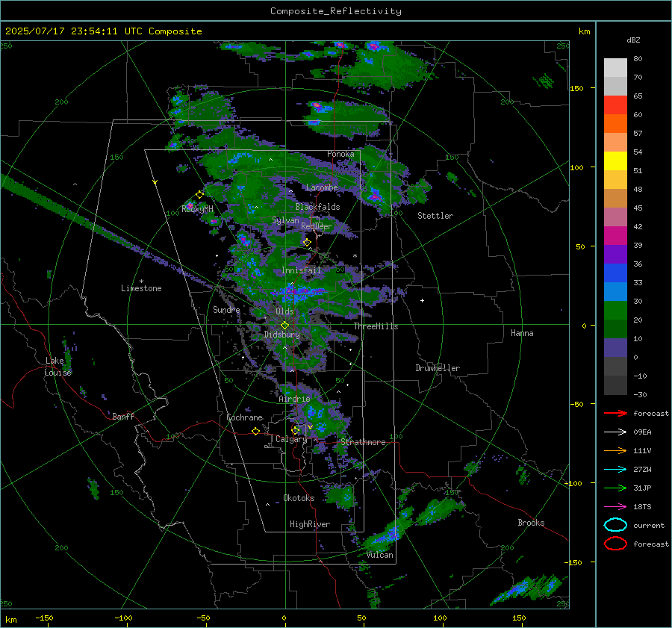
Task: Click the orange 111V arrow icon
Action: tap(615, 450)
